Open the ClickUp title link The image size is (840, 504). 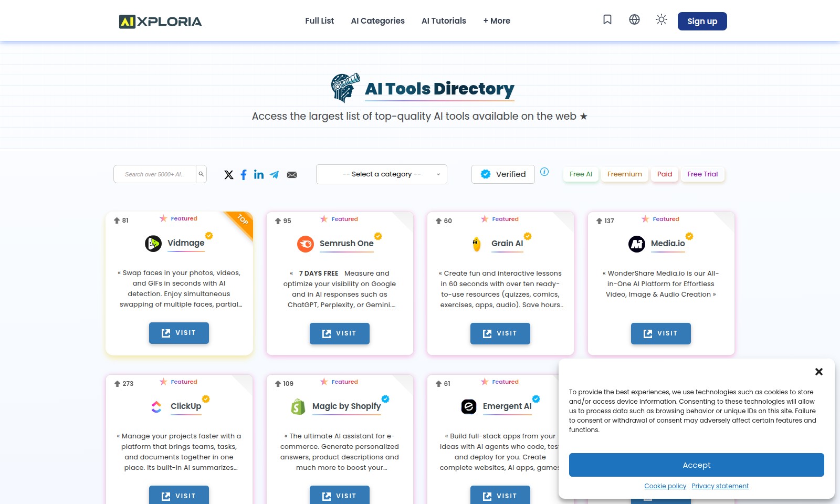[186, 406]
